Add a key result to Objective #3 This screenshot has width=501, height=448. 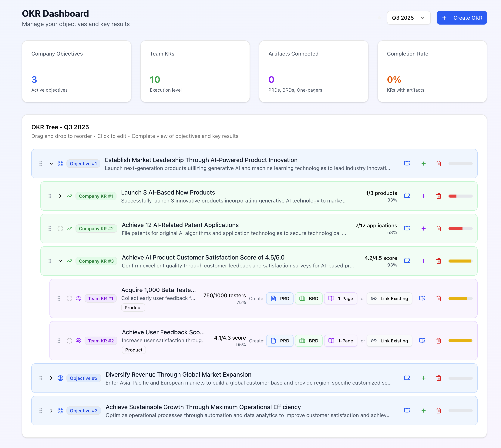[423, 411]
